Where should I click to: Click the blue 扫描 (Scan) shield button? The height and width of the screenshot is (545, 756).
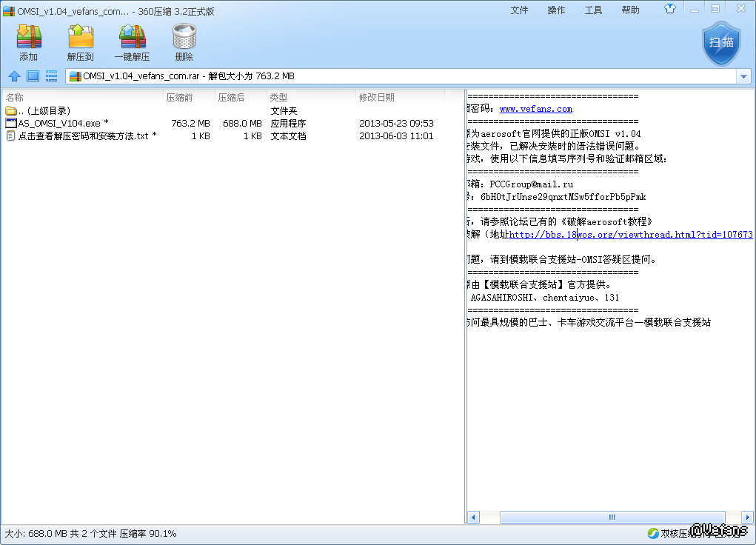point(721,44)
